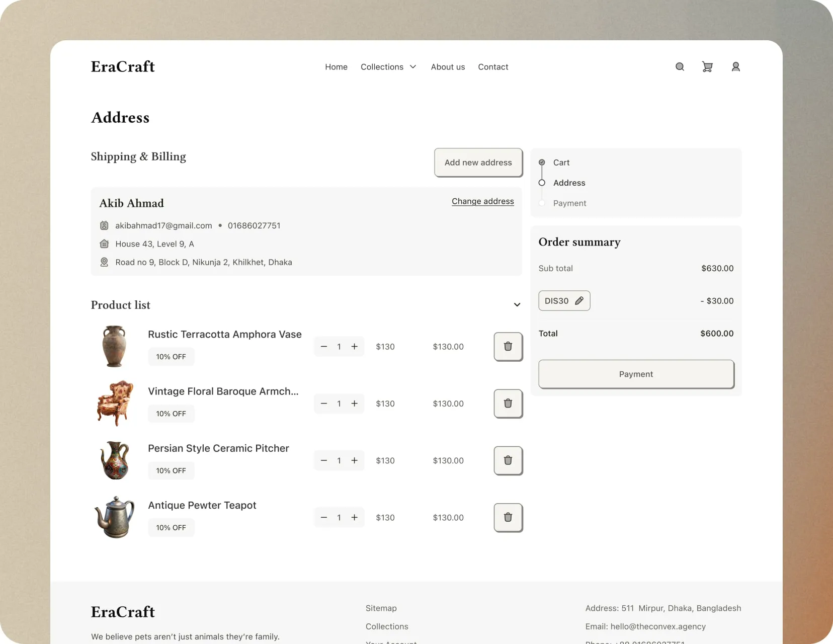This screenshot has height=644, width=833.
Task: Remove the Antique Pewter Teapot from list
Action: tap(508, 517)
